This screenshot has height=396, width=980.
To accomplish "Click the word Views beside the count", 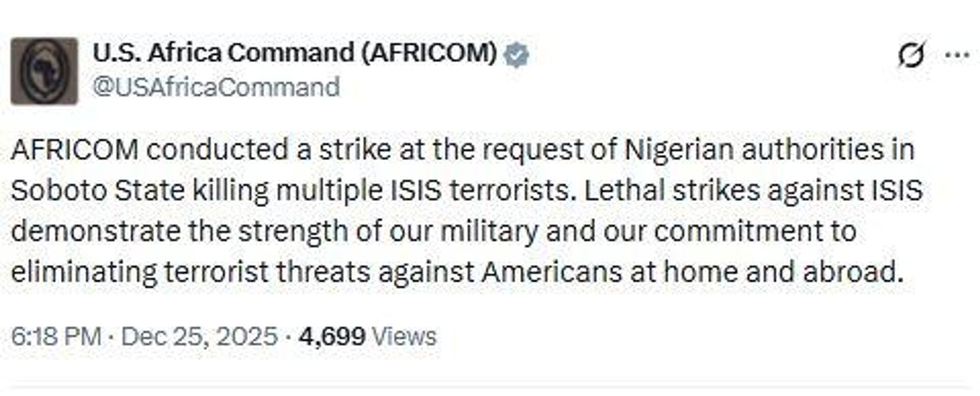I will tap(404, 337).
